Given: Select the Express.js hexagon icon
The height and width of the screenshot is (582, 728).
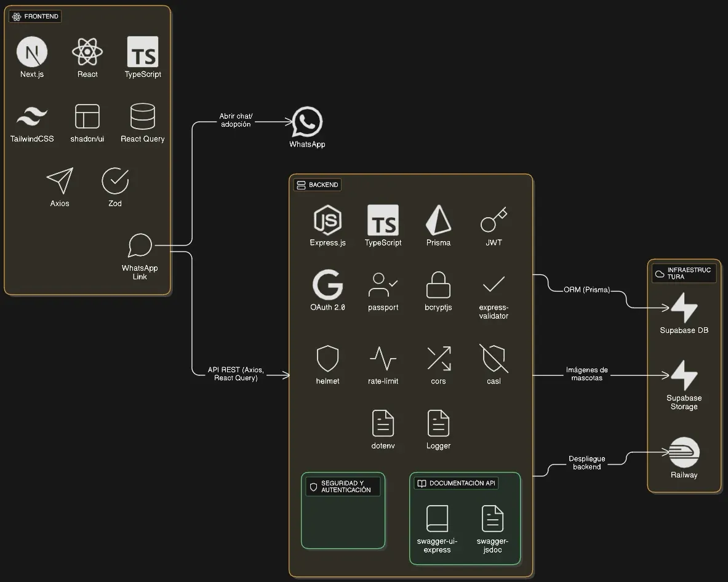Looking at the screenshot, I should 327,220.
